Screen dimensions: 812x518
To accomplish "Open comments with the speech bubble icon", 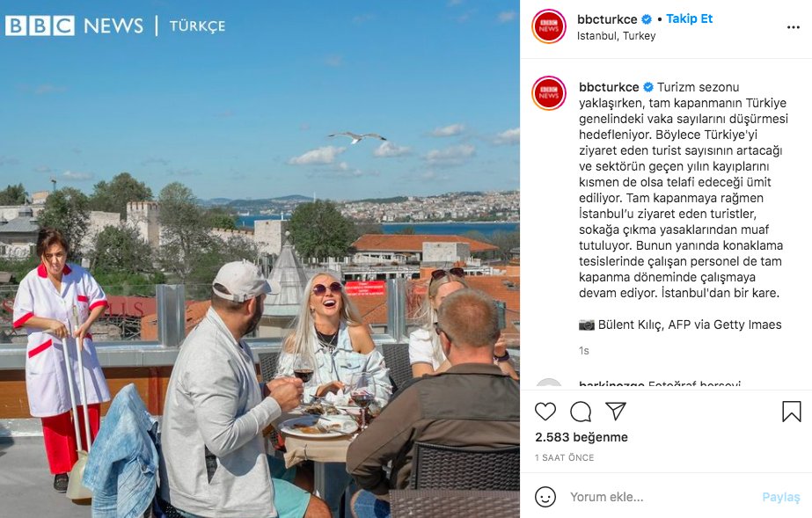I will click(x=581, y=412).
